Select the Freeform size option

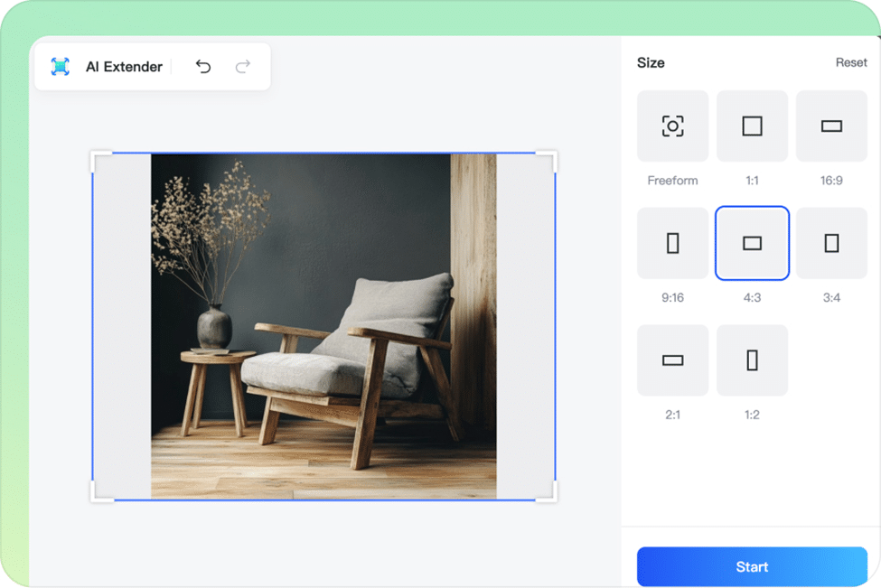tap(672, 126)
